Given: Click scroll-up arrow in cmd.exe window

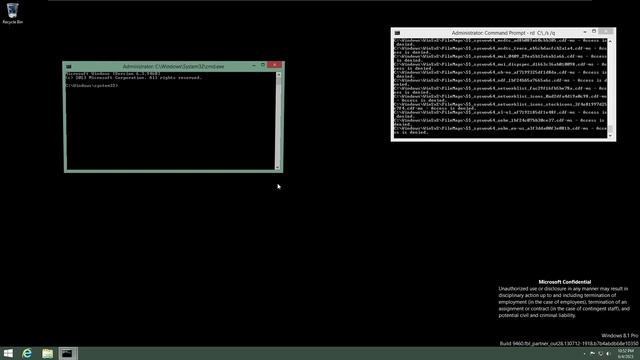Looking at the screenshot, I should pos(278,75).
